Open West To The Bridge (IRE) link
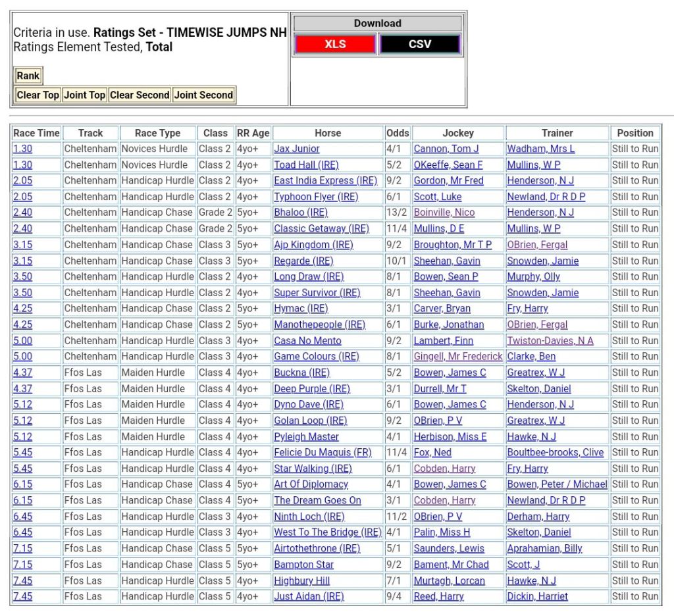 327,532
